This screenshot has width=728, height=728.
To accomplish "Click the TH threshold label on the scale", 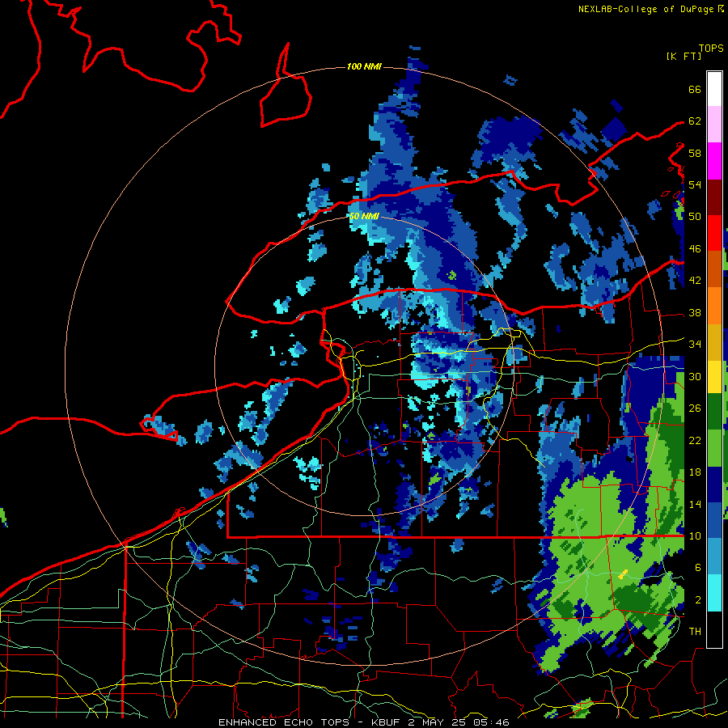I will coord(695,632).
